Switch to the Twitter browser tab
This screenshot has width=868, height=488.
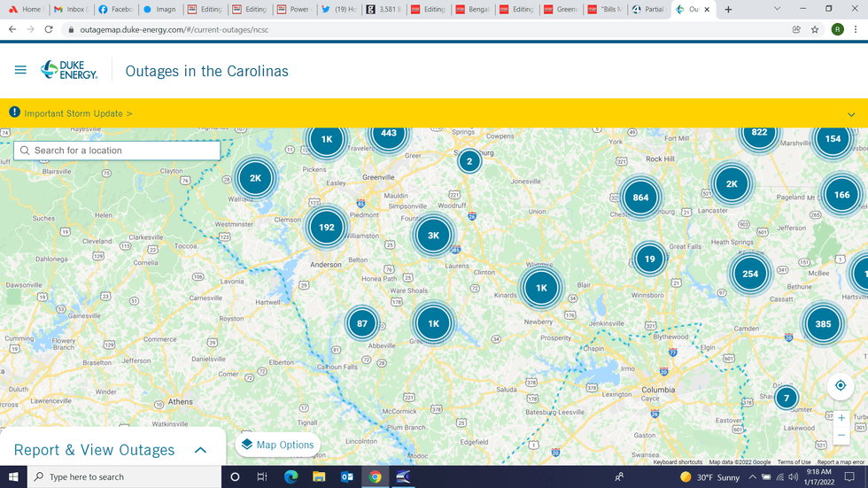(338, 10)
